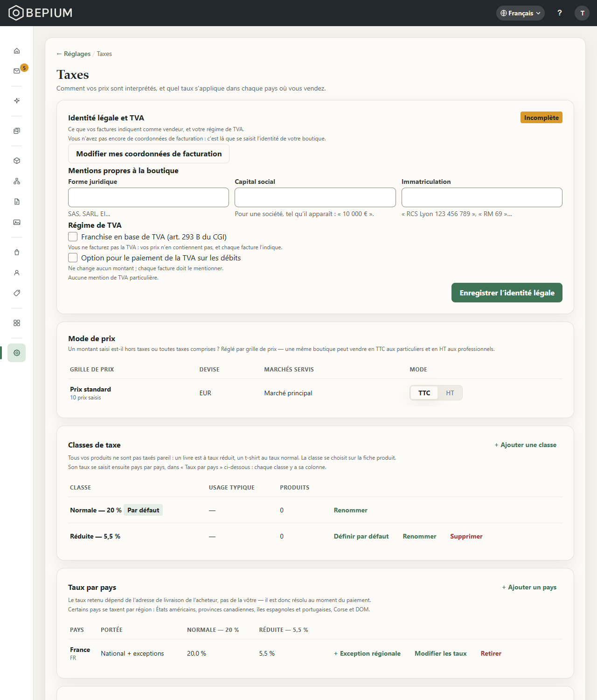597x700 pixels.
Task: Click Enregistrer l'identité légale button
Action: (x=507, y=293)
